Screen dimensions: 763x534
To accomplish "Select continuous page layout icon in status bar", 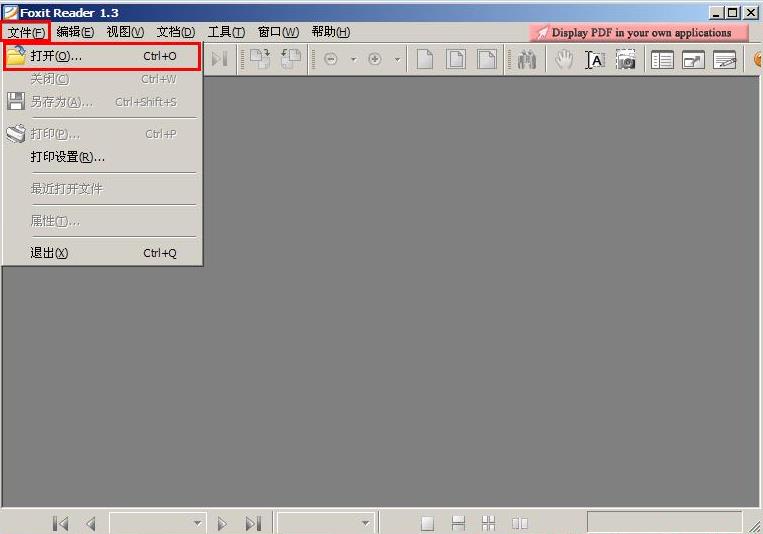I will [458, 524].
